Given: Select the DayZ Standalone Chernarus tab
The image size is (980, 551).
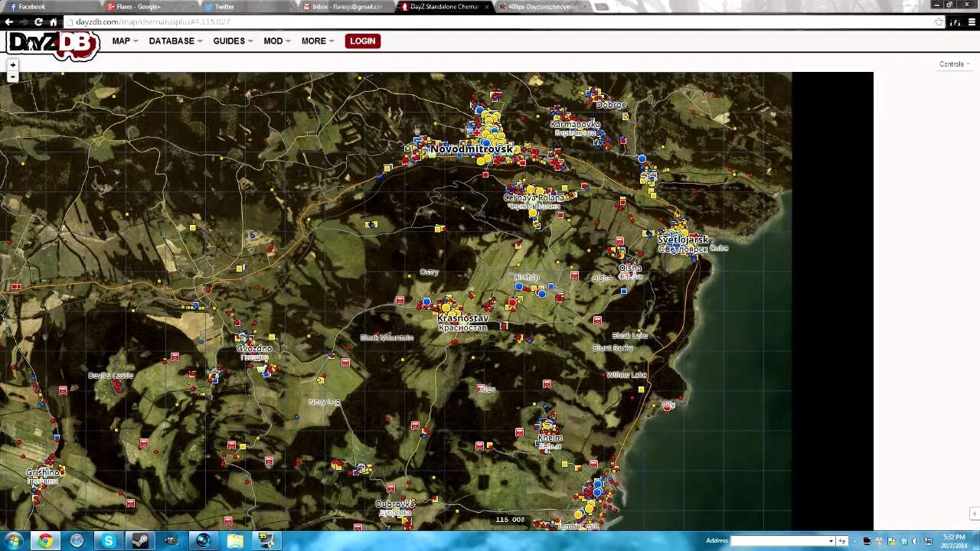Looking at the screenshot, I should point(445,7).
